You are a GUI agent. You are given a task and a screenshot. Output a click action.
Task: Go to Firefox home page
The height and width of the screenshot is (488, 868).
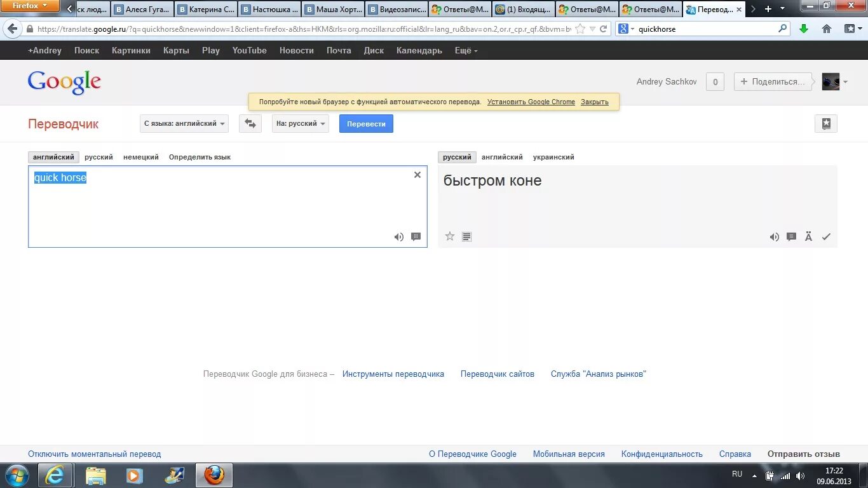827,29
